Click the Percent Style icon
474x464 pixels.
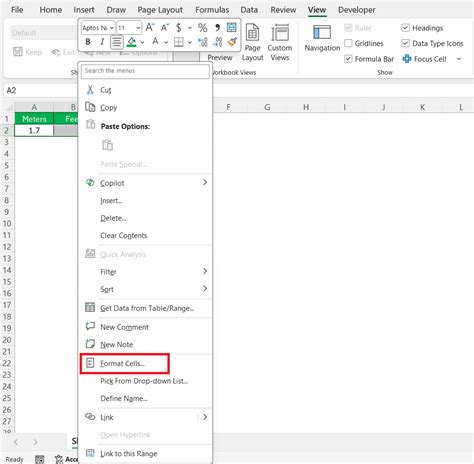click(x=202, y=28)
